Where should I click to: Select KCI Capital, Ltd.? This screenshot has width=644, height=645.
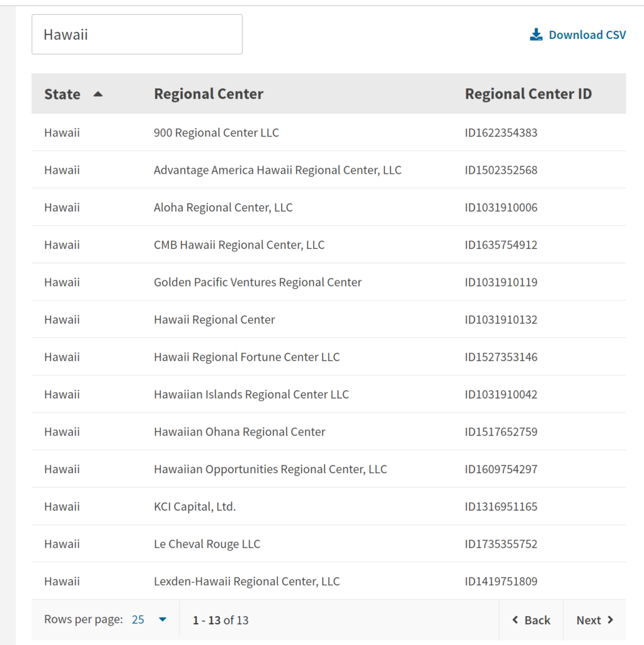(x=195, y=506)
